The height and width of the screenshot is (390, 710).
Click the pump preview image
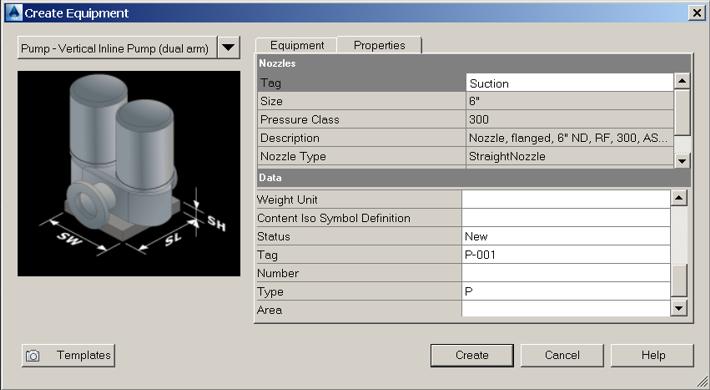(x=129, y=173)
